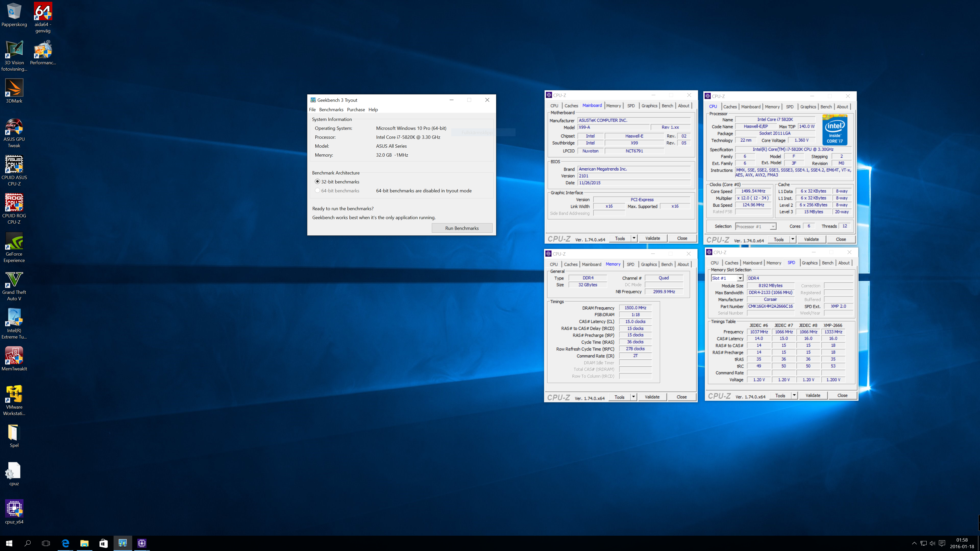
Task: Launch Microsoft Edge from the taskbar
Action: click(x=65, y=543)
